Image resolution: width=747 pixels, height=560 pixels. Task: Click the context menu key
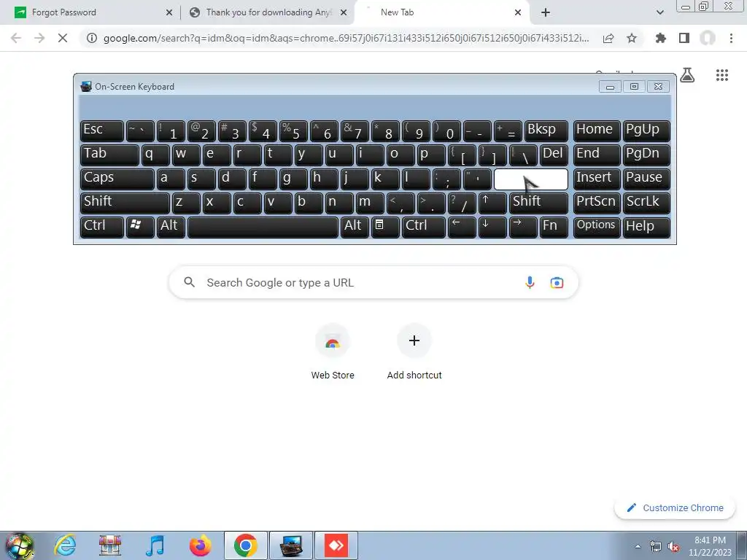[x=385, y=227]
